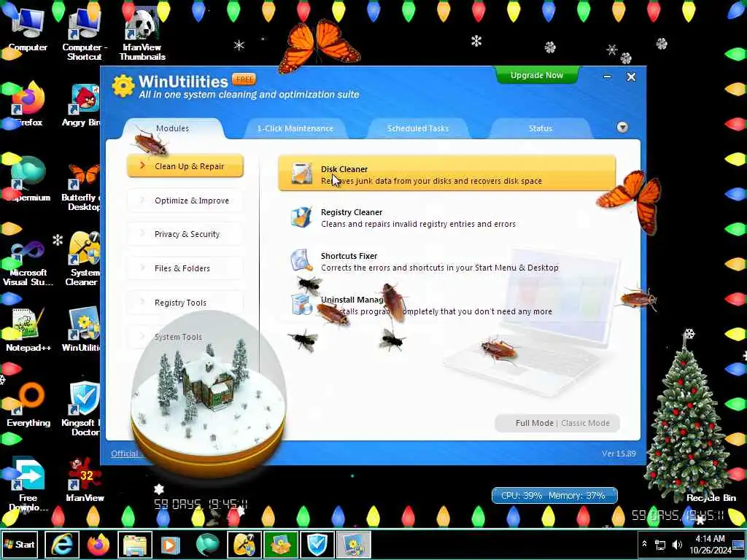Open Computer desktop icon
This screenshot has height=560, width=747.
(27, 31)
